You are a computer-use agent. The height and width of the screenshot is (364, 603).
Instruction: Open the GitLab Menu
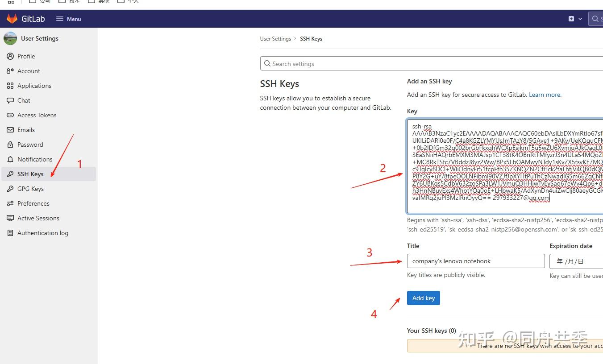[x=68, y=19]
